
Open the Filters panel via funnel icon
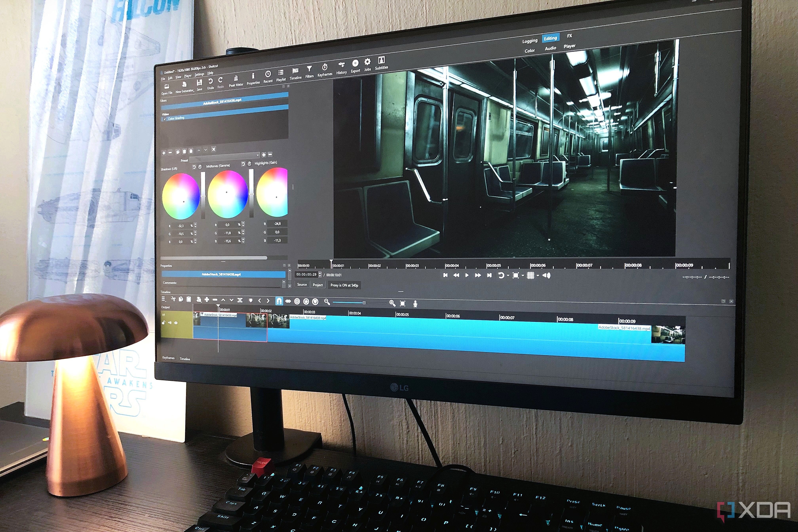coord(309,69)
